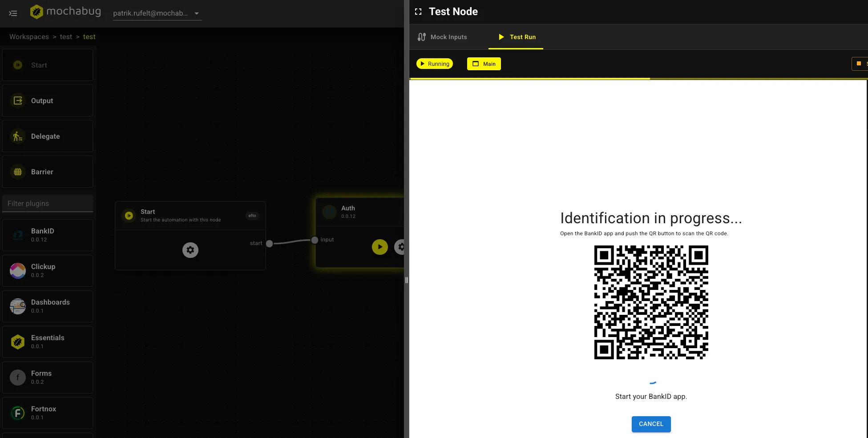868x438 pixels.
Task: Select the BankID plugin in the sidebar
Action: click(17, 235)
